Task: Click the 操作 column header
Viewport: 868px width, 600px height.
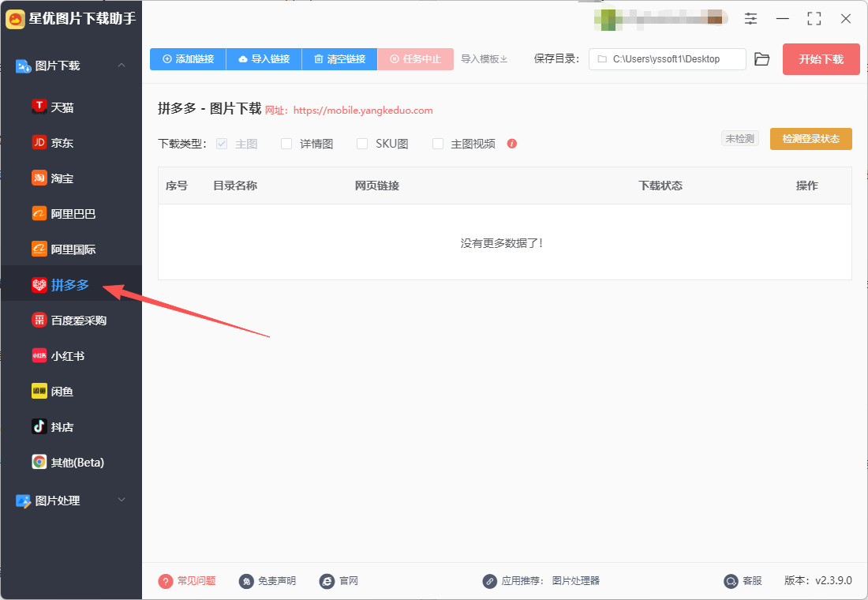Action: pyautogui.click(x=807, y=186)
